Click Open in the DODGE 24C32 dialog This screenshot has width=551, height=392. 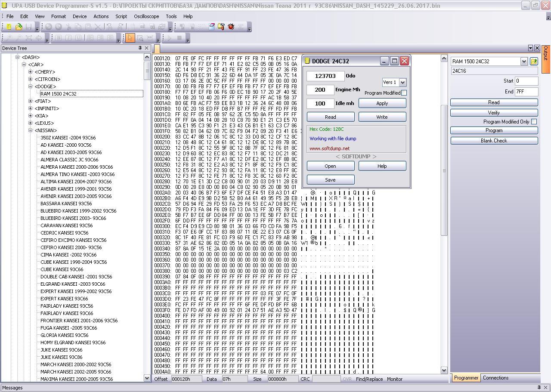click(331, 166)
